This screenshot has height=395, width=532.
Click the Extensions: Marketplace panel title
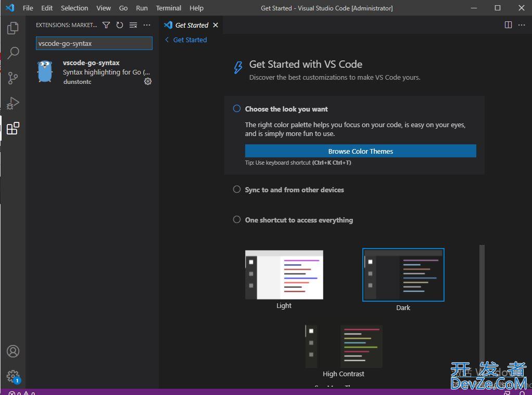(67, 25)
